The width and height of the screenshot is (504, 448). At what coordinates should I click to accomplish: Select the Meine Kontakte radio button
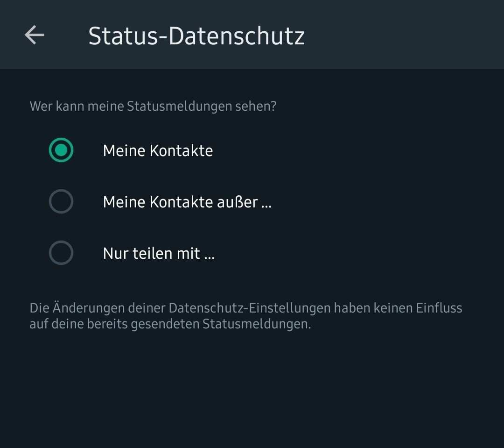coord(61,150)
